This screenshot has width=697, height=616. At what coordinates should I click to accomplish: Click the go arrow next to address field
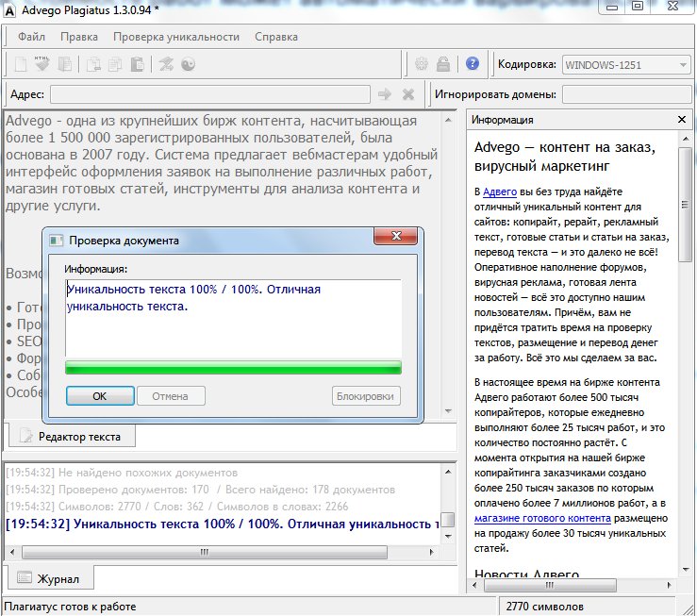(385, 94)
